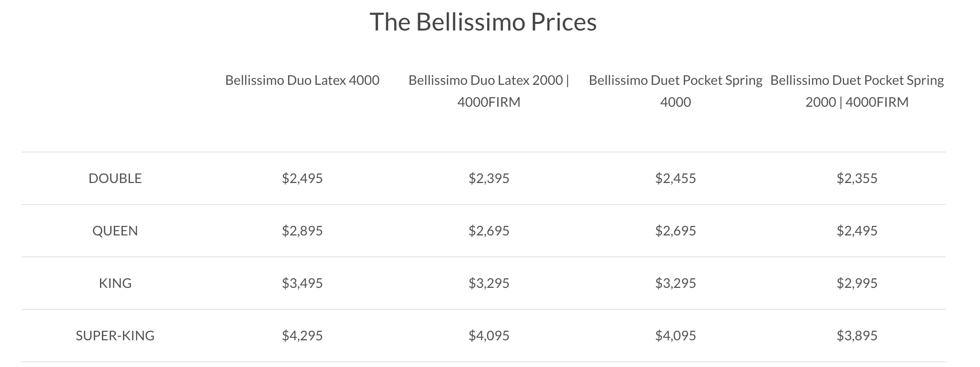This screenshot has height=367, width=980.
Task: Click the Bellissimo Duet Pocket Spring 4000 header
Action: [x=675, y=91]
